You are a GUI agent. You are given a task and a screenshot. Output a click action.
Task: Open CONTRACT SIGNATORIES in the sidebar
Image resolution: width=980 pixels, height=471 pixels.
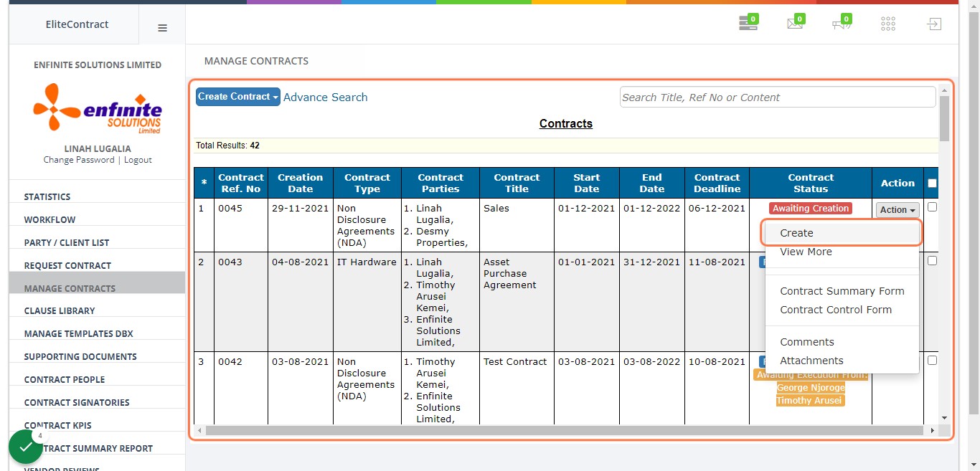[x=77, y=402]
